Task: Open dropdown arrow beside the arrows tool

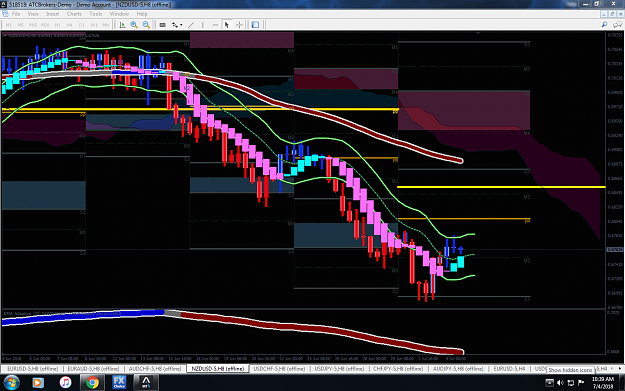Action: (x=181, y=25)
